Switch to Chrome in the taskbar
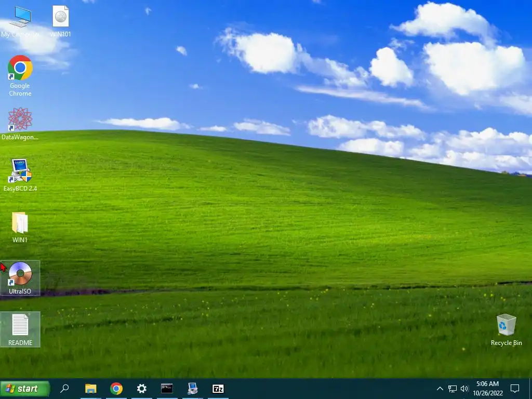 click(116, 389)
